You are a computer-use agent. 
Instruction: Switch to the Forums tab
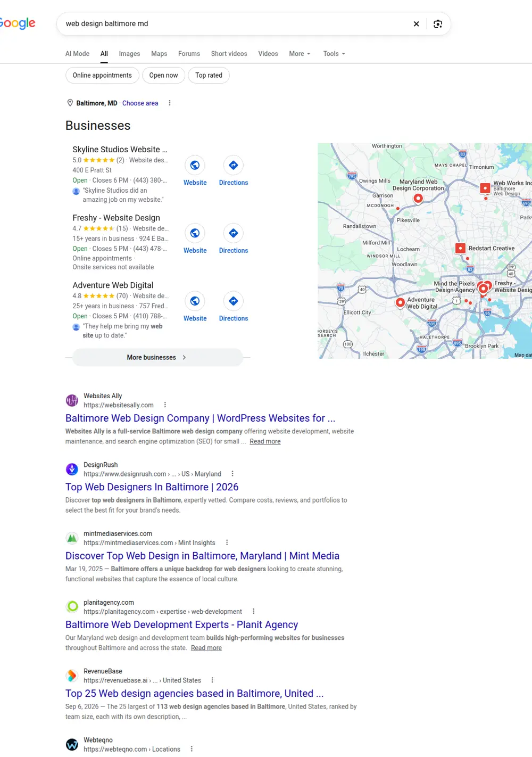pos(189,54)
